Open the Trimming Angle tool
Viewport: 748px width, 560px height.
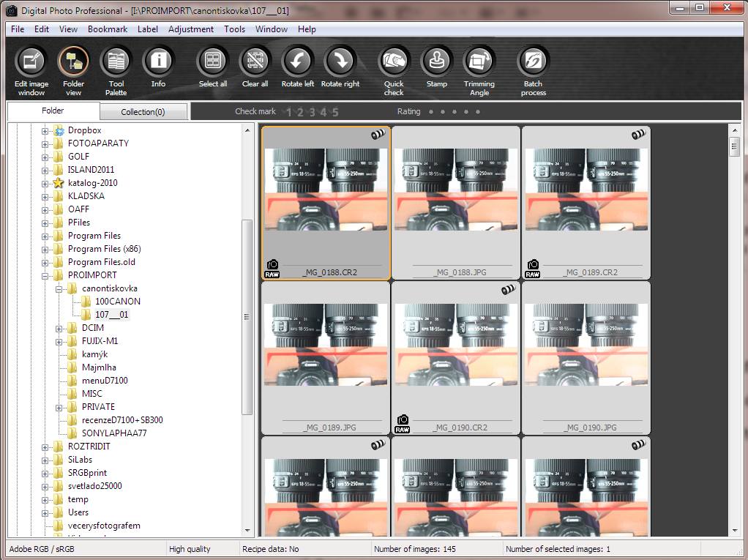[x=479, y=70]
